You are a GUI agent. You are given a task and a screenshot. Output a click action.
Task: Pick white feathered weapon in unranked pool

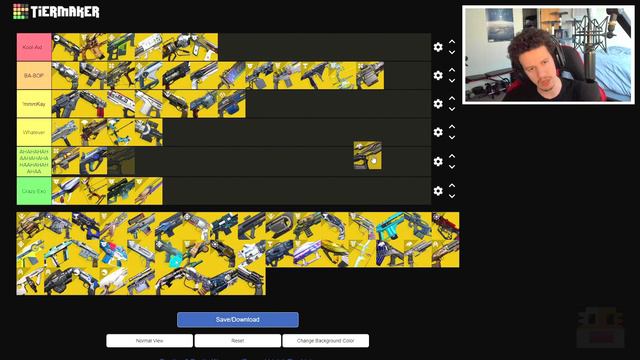113,281
